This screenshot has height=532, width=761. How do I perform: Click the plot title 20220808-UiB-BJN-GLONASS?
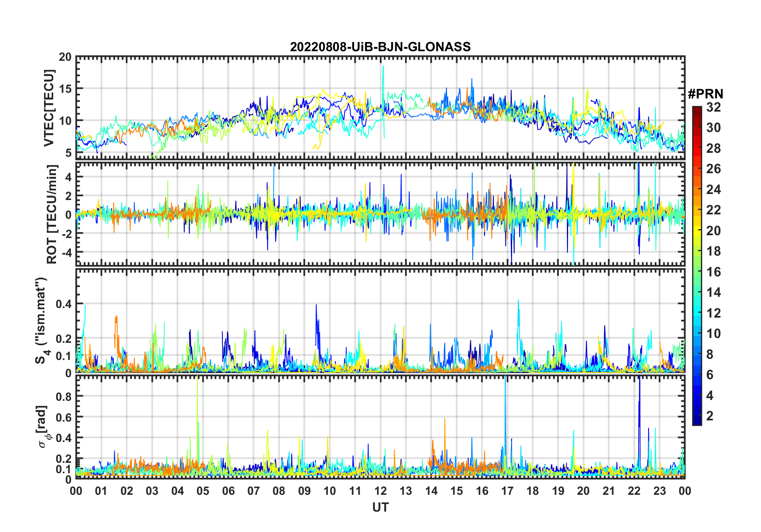tap(380, 47)
